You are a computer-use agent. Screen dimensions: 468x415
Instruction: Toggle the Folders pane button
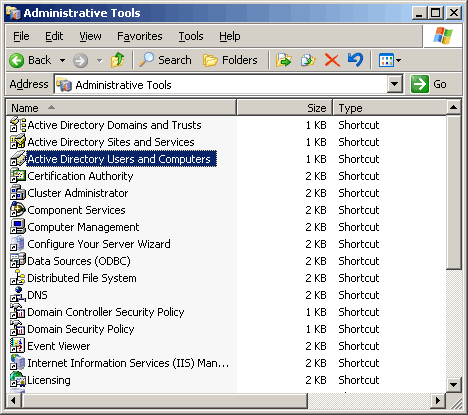(230, 60)
